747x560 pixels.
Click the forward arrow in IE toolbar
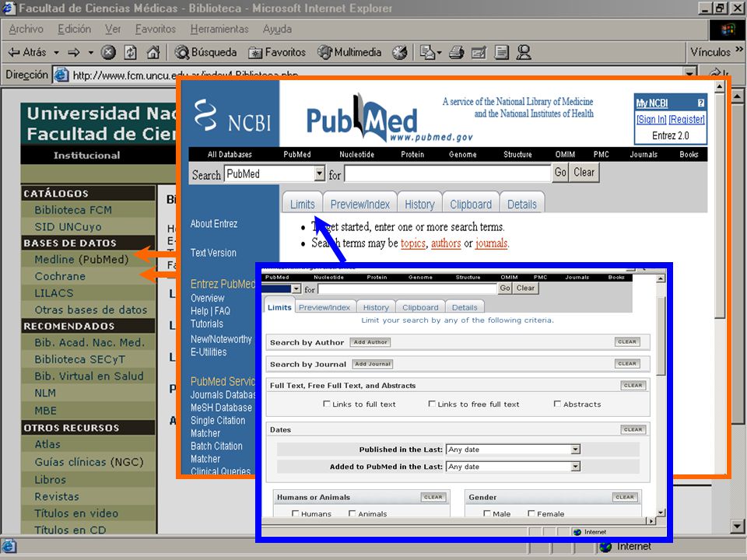(74, 52)
